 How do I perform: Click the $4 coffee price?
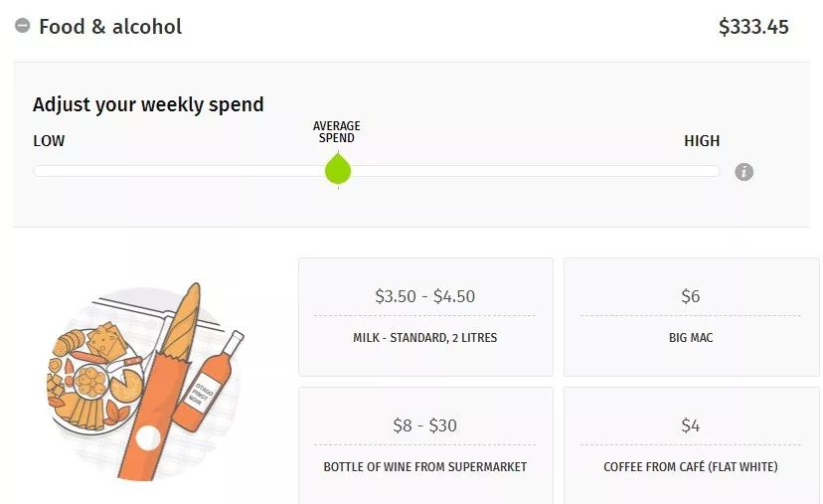click(x=690, y=425)
